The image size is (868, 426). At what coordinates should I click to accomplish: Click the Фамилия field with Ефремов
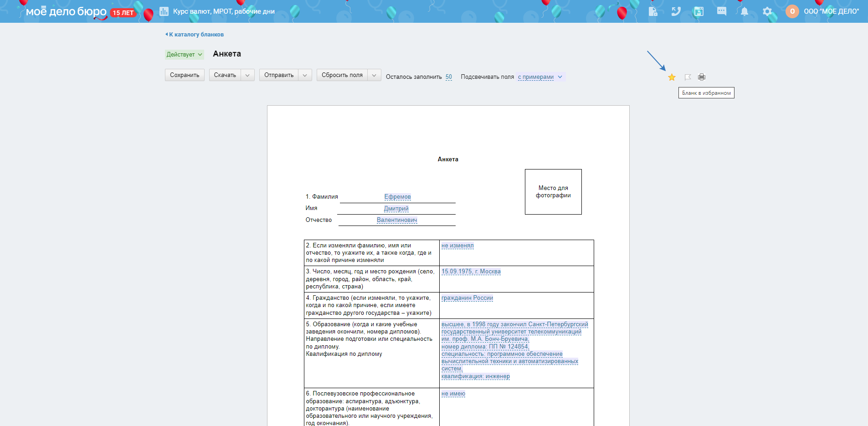point(397,197)
